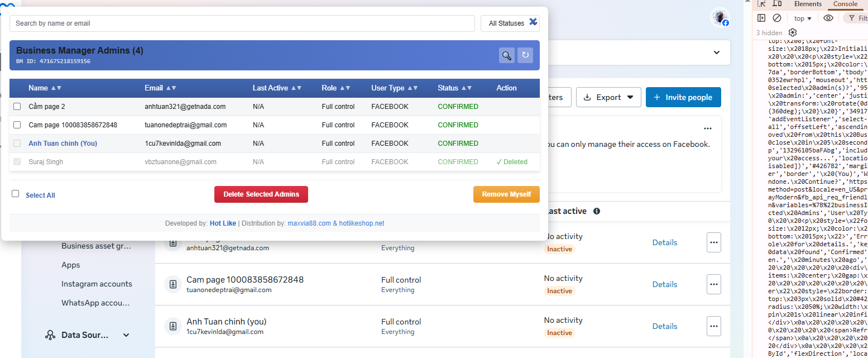
Task: Click the info icon beside Last active
Action: [597, 211]
